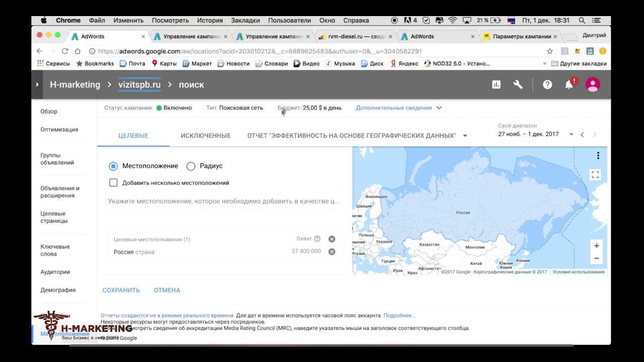Open the Wi-Fi status menu

point(452,20)
